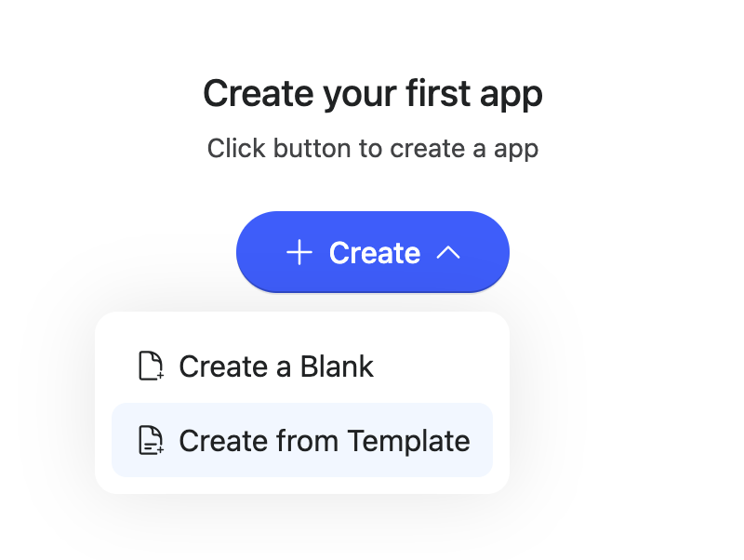Screen dimensions: 744x560
Task: Click the plus icon on the Create button
Action: click(x=299, y=253)
